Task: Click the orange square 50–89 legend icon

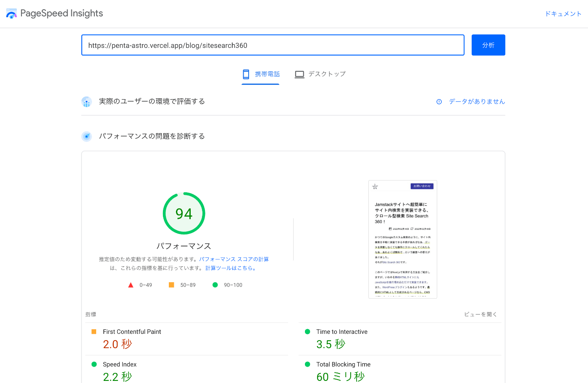Action: tap(171, 285)
